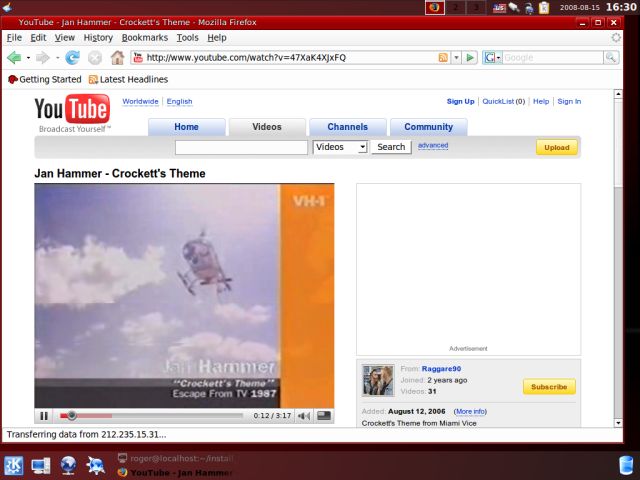Open the advanced search link
The image size is (640, 480).
(x=433, y=145)
